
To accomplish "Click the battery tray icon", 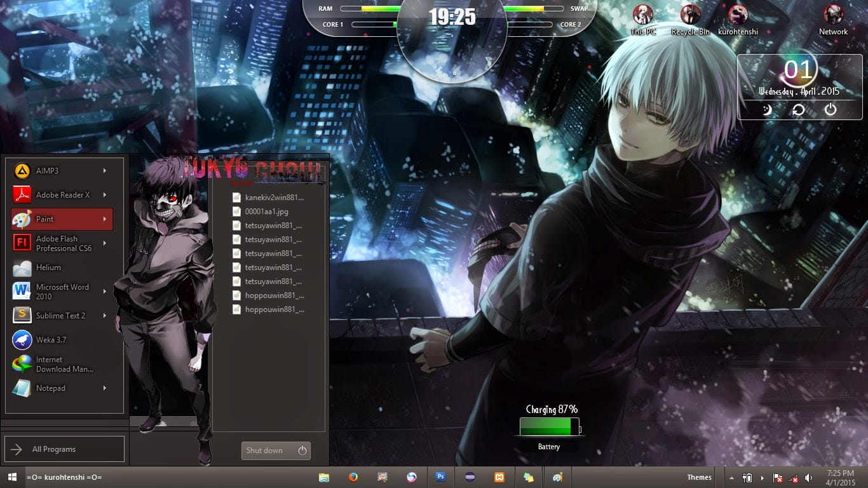I will 747,477.
